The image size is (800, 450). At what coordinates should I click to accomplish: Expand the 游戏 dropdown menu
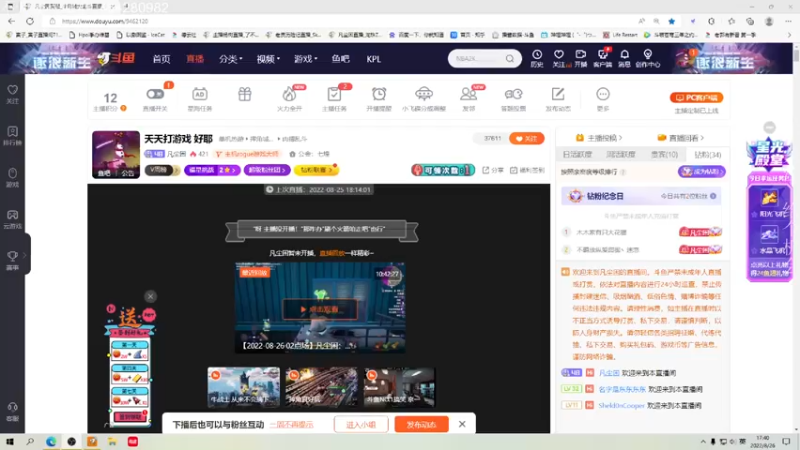coord(306,59)
